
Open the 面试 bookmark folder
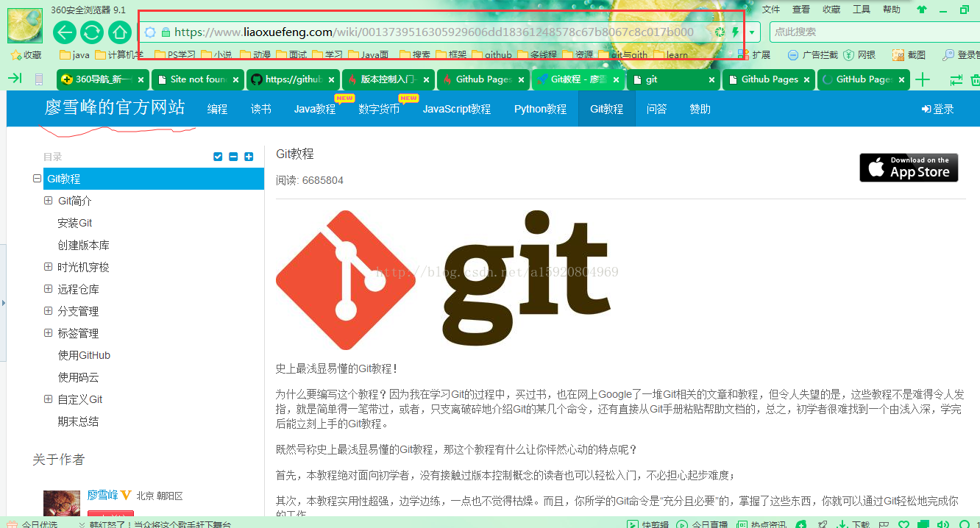tap(291, 54)
